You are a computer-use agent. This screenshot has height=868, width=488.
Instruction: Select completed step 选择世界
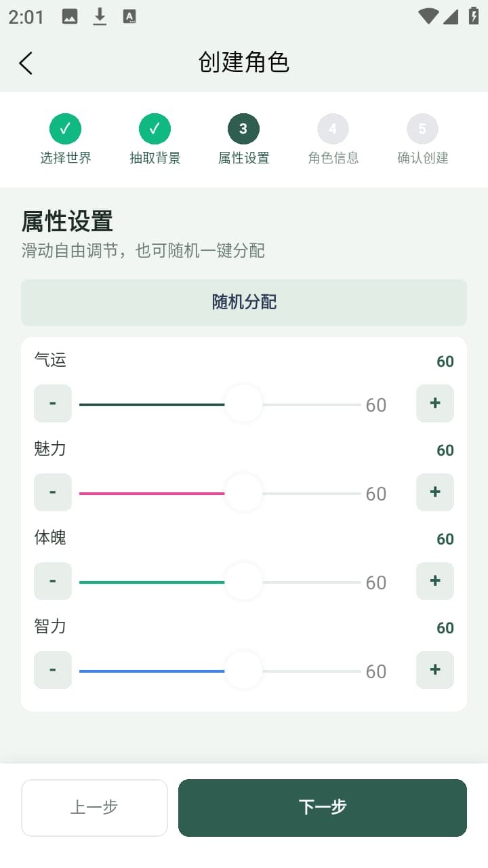click(65, 129)
